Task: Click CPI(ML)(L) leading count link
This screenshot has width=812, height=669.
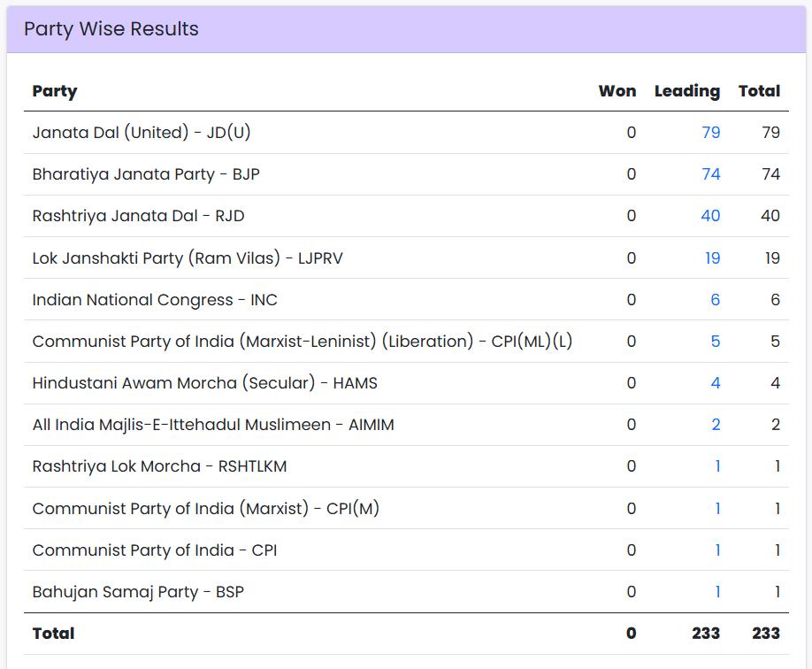Action: (715, 342)
